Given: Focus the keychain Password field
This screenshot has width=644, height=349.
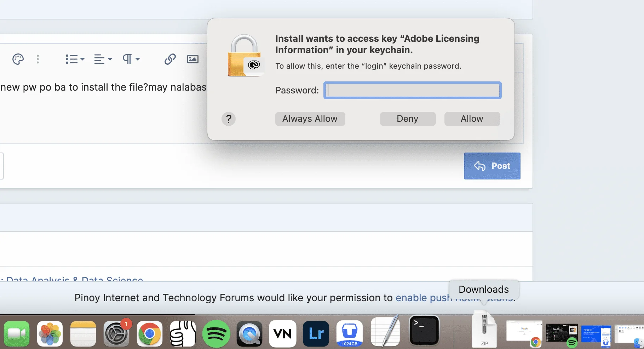Looking at the screenshot, I should pyautogui.click(x=412, y=90).
